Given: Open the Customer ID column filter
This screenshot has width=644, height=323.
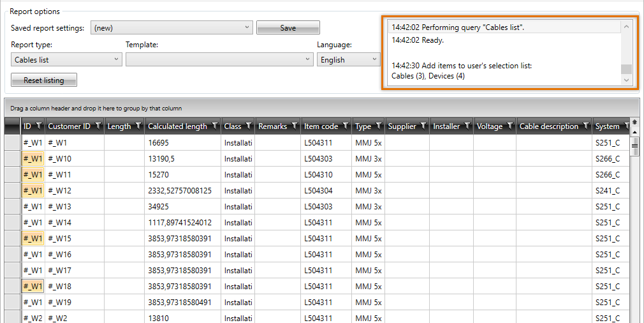Looking at the screenshot, I should (x=98, y=126).
